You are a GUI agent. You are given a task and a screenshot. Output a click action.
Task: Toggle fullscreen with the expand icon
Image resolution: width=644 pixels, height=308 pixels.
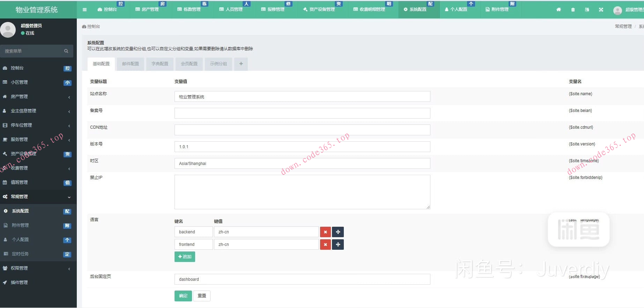click(601, 9)
